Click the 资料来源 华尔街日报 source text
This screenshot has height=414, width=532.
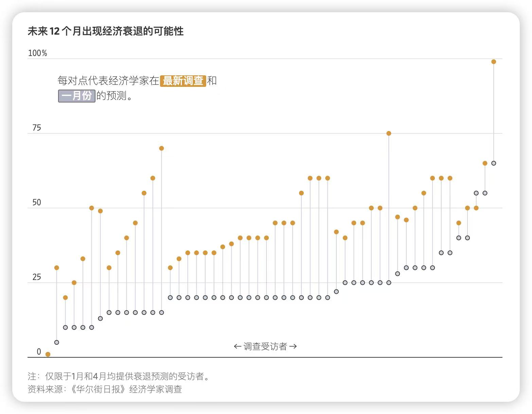[x=105, y=389]
